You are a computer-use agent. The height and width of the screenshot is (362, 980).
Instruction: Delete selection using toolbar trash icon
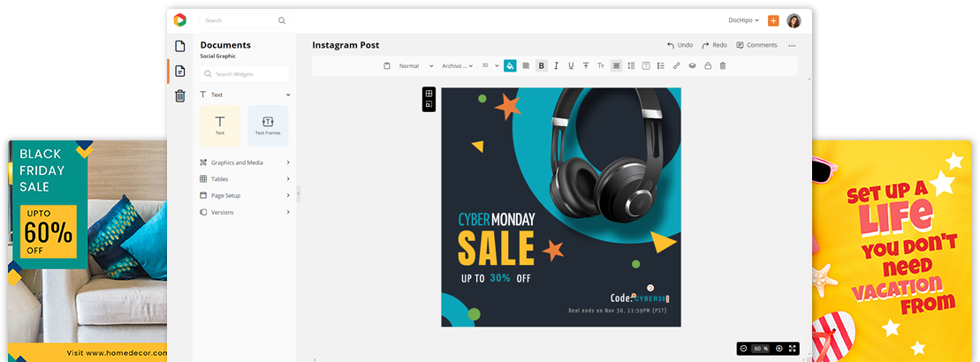click(x=722, y=66)
